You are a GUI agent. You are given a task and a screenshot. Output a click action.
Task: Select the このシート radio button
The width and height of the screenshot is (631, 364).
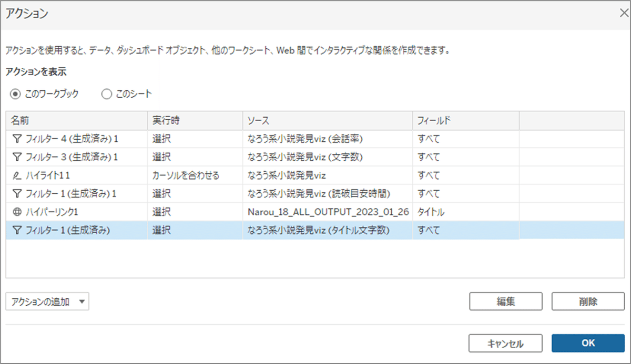(106, 94)
